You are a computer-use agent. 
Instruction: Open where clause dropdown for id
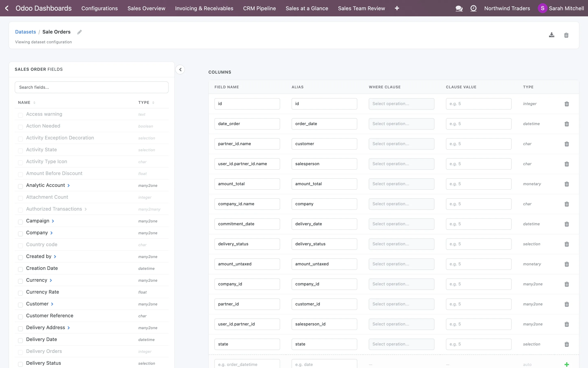[401, 104]
